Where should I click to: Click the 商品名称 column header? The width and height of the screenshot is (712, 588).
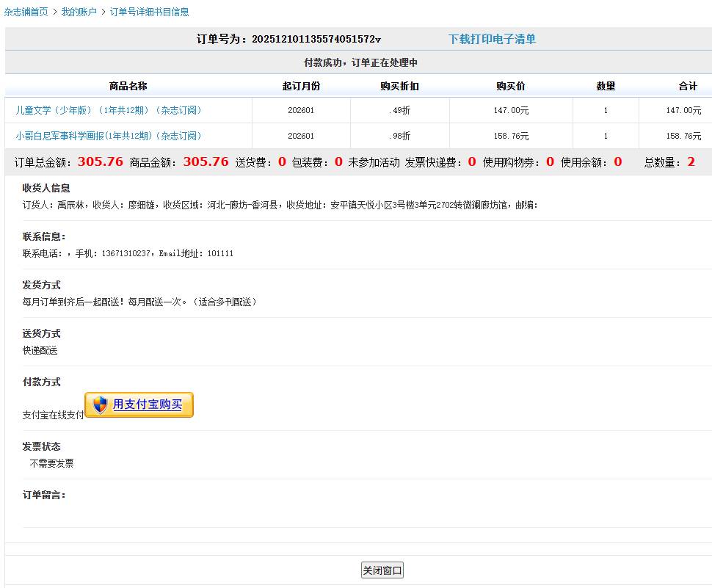pyautogui.click(x=128, y=86)
